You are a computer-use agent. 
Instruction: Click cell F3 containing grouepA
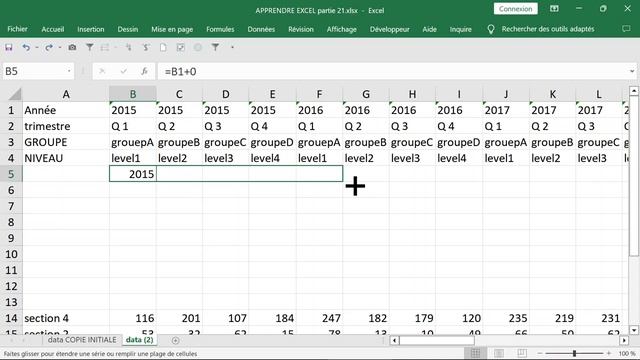pyautogui.click(x=319, y=142)
